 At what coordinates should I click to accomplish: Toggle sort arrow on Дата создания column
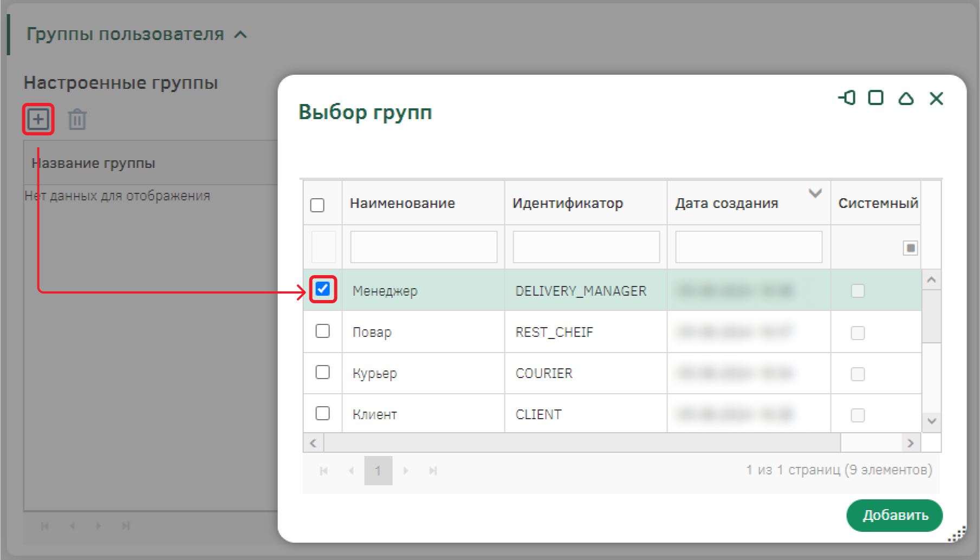click(815, 193)
